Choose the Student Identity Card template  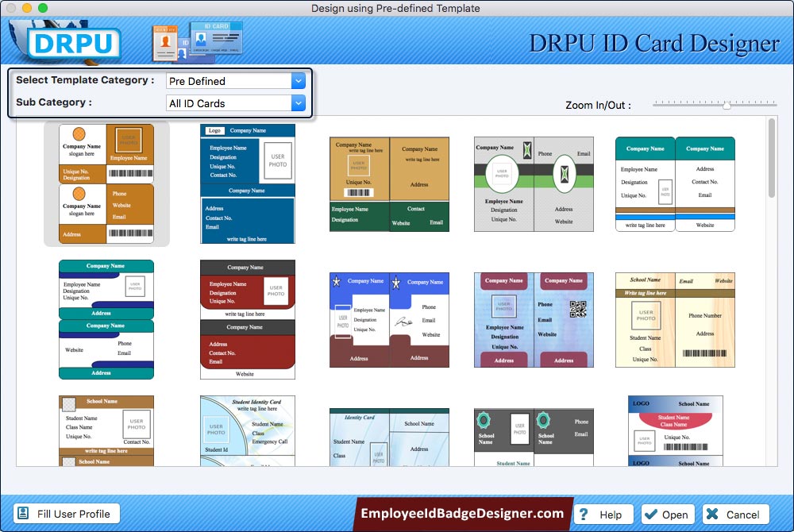(248, 431)
